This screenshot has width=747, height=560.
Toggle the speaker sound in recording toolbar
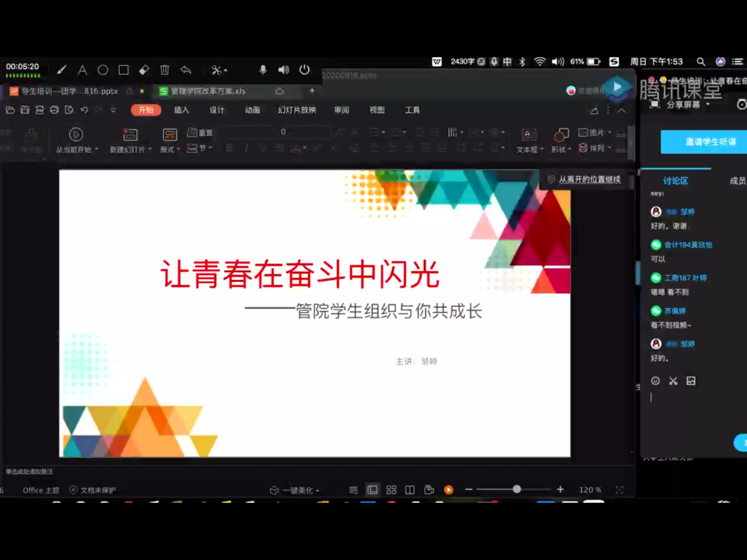click(x=284, y=70)
